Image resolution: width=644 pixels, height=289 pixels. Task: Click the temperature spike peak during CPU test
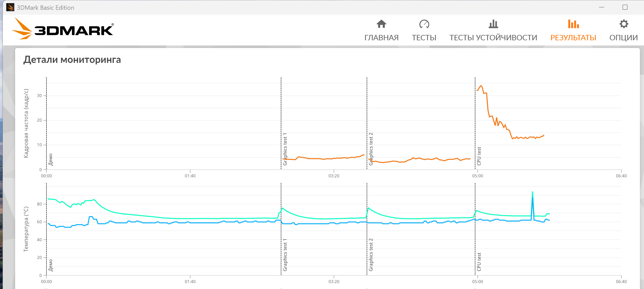[532, 192]
